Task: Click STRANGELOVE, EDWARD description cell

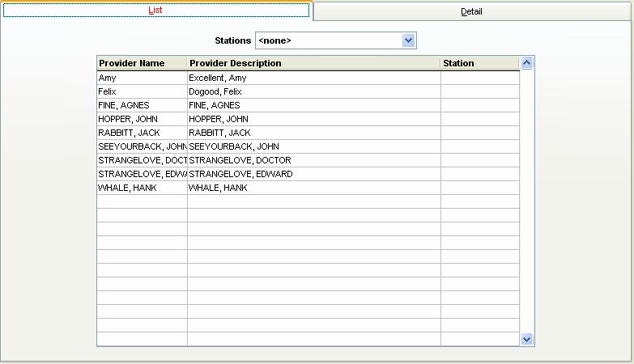Action: 314,174
